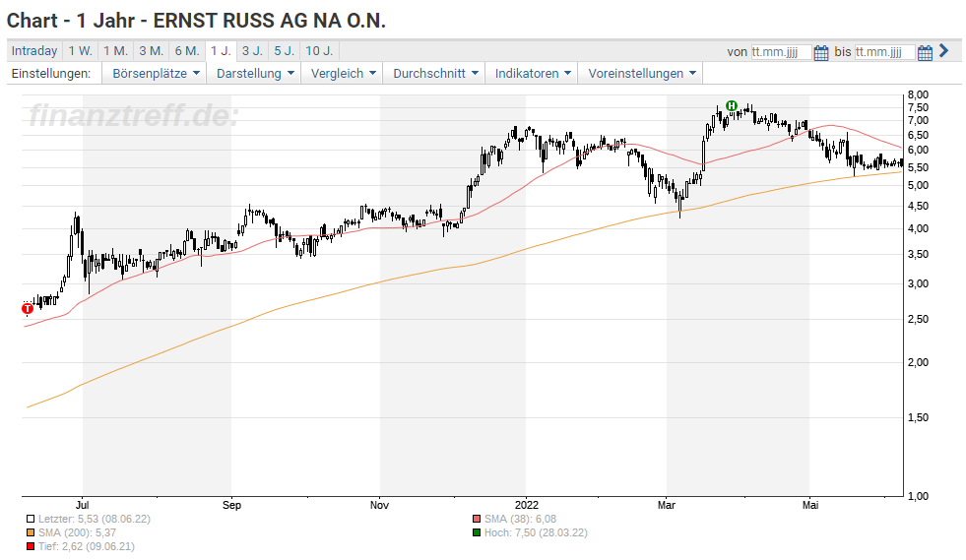The image size is (966, 560).
Task: Focus the 'von' start date field
Action: point(781,52)
